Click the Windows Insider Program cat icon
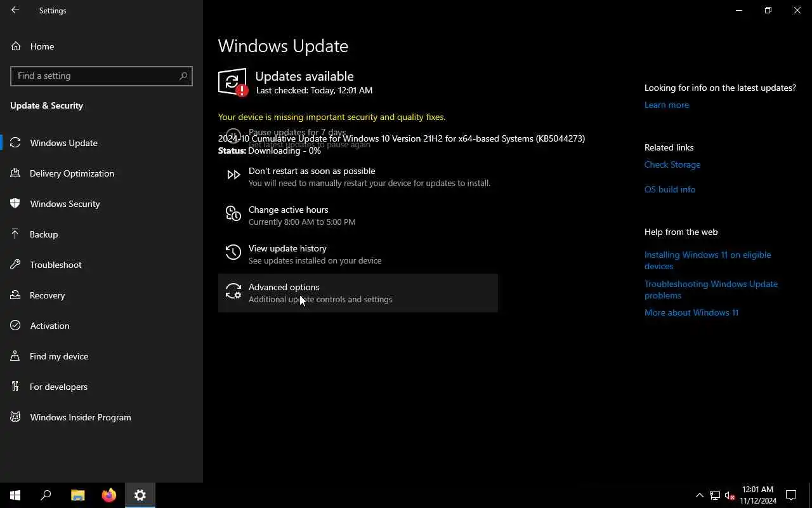 click(x=16, y=417)
